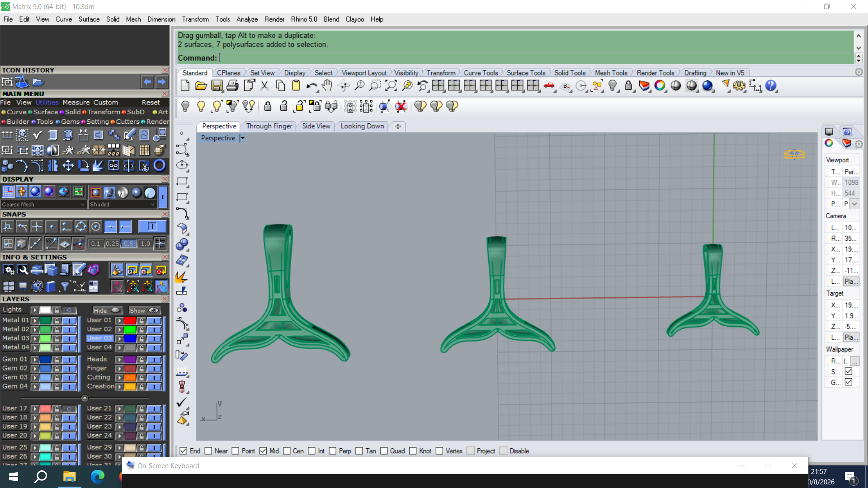The image size is (868, 488).
Task: Toggle the Mid osnap checkbox
Action: (263, 451)
